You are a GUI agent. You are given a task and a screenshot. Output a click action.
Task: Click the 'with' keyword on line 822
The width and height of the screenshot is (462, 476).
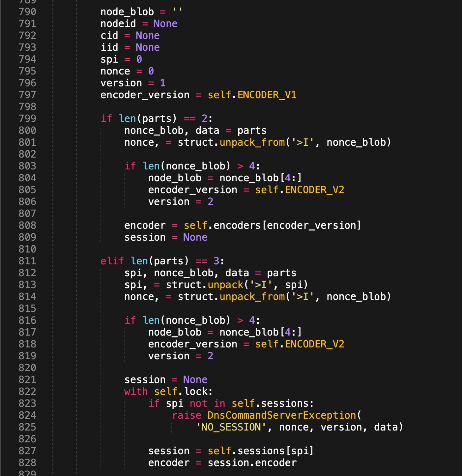pos(136,392)
